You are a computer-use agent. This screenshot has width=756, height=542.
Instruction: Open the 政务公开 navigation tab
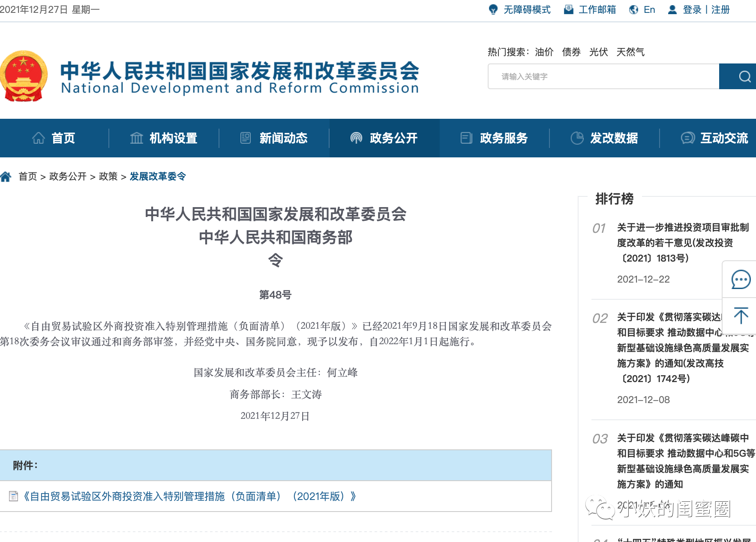[x=384, y=138]
